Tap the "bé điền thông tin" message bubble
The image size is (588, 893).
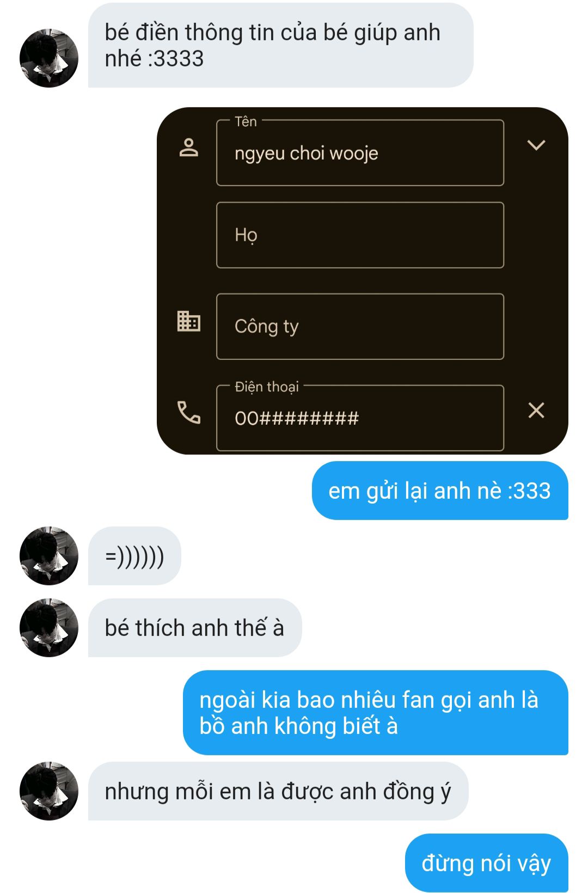(x=281, y=45)
